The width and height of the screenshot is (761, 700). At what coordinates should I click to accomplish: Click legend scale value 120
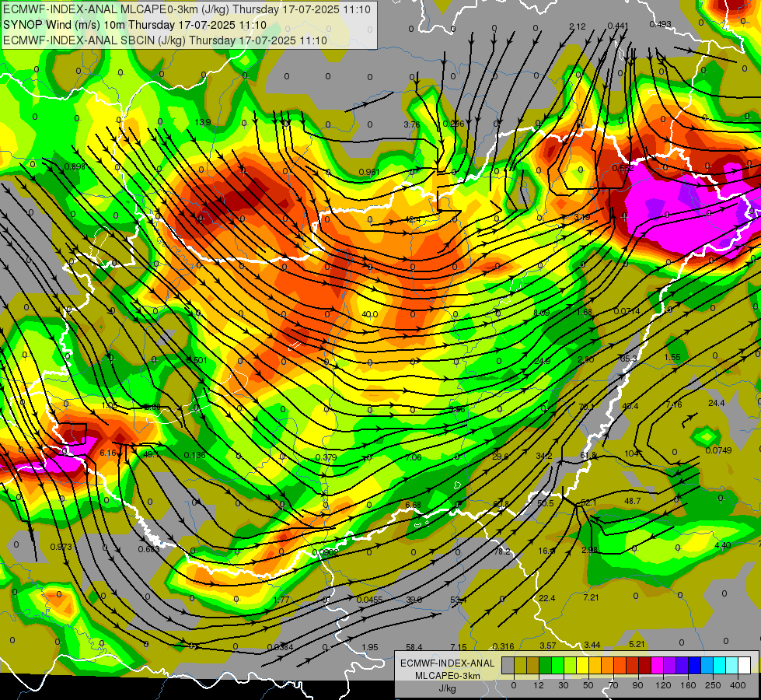663,685
